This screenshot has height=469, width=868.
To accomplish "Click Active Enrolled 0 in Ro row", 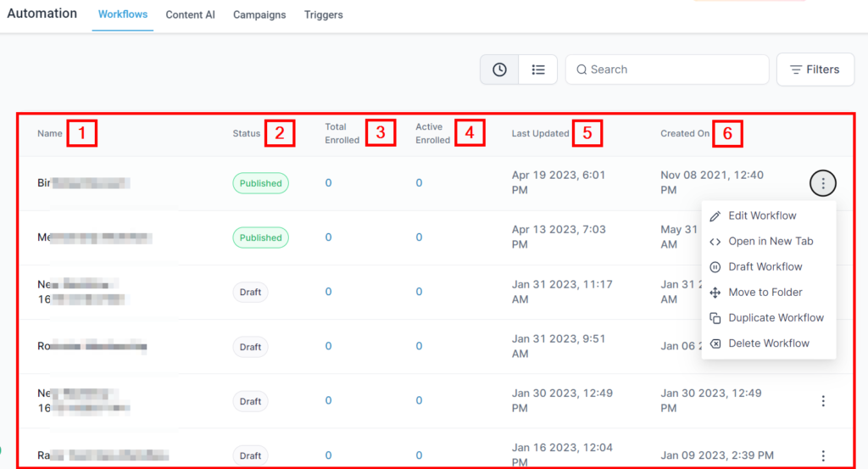I will coord(419,346).
